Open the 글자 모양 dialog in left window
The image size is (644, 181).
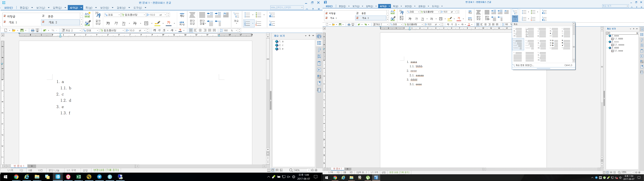click(x=98, y=18)
